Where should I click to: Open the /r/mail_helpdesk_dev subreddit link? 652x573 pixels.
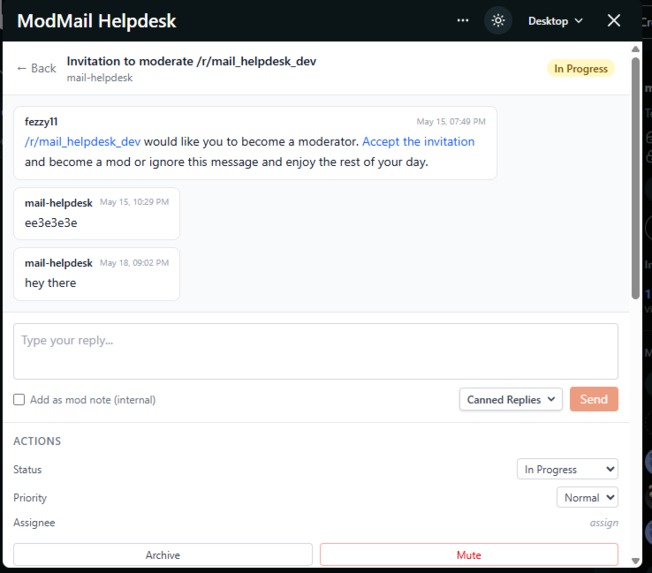pyautogui.click(x=82, y=142)
